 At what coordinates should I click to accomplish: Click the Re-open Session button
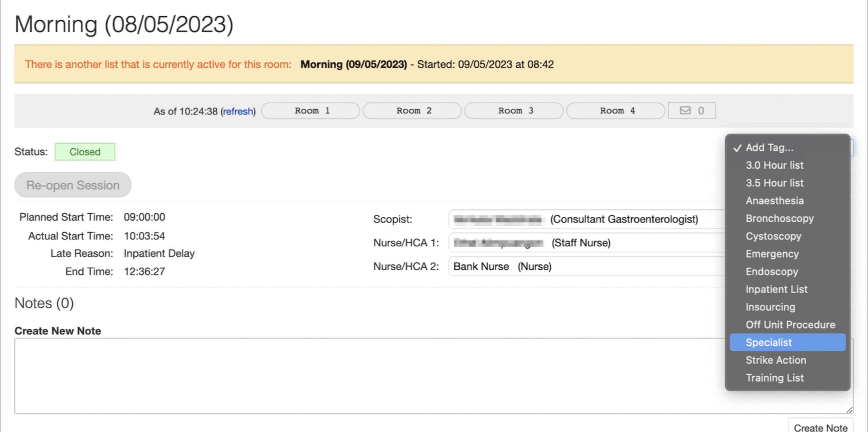pyautogui.click(x=73, y=185)
